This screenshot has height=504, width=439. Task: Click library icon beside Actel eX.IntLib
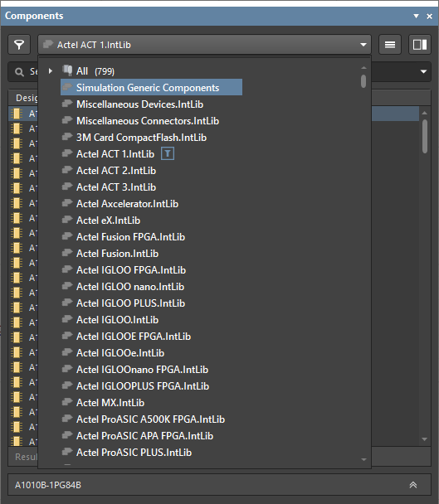(x=67, y=220)
